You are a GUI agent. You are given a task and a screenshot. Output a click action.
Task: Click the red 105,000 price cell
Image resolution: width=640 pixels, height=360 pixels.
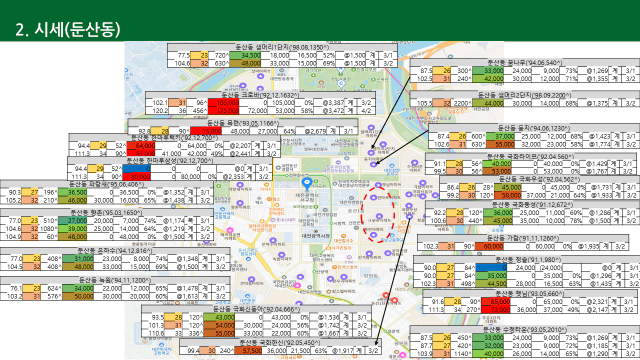tap(223, 103)
